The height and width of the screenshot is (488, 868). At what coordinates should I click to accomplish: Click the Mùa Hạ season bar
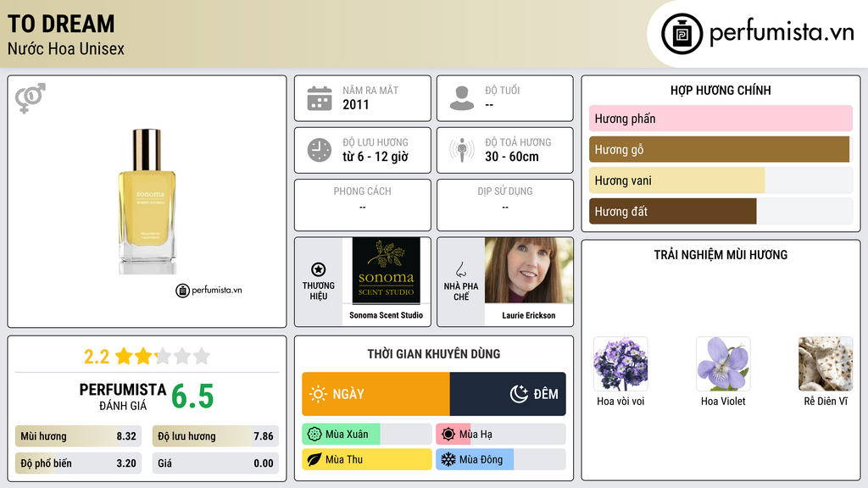501,435
